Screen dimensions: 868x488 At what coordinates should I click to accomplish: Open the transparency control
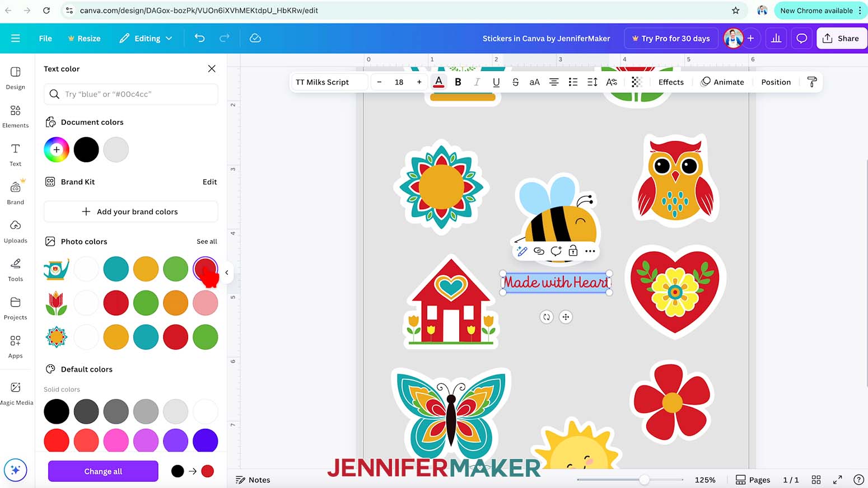tap(636, 82)
